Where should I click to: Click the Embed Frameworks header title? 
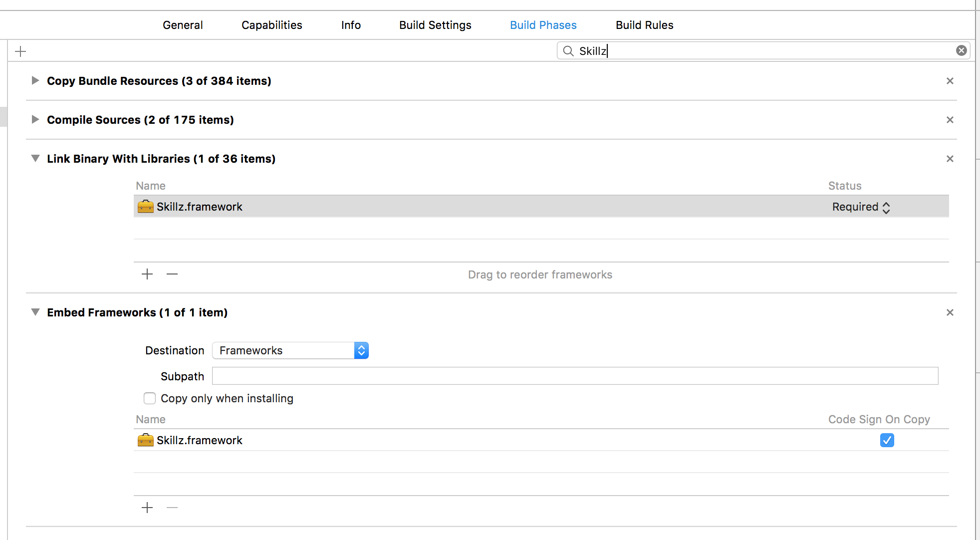(x=137, y=312)
